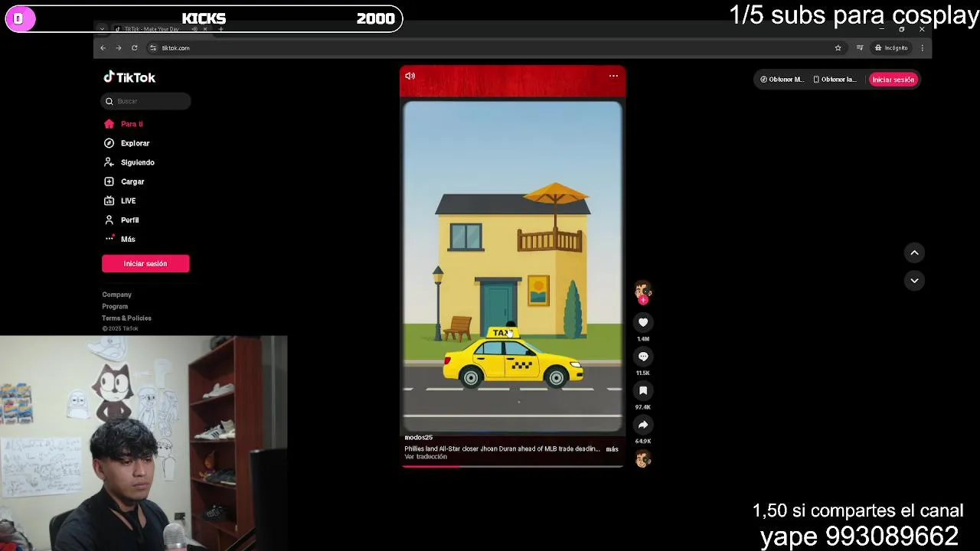
Task: Click the 97.4K saves count
Action: (x=643, y=407)
